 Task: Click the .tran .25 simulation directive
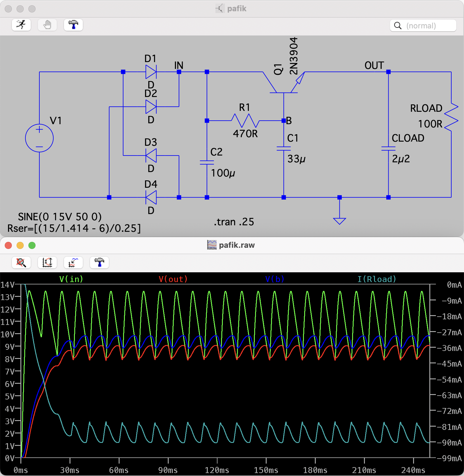tap(234, 222)
